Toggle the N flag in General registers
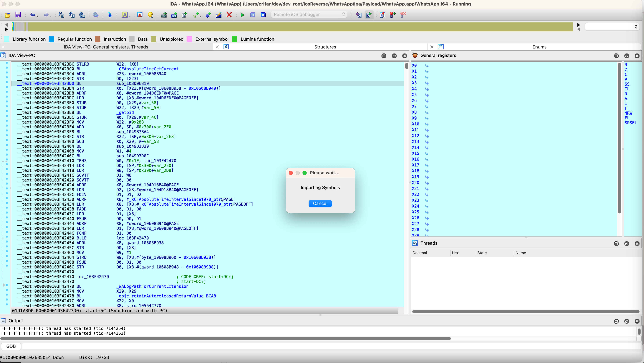 pos(626,65)
